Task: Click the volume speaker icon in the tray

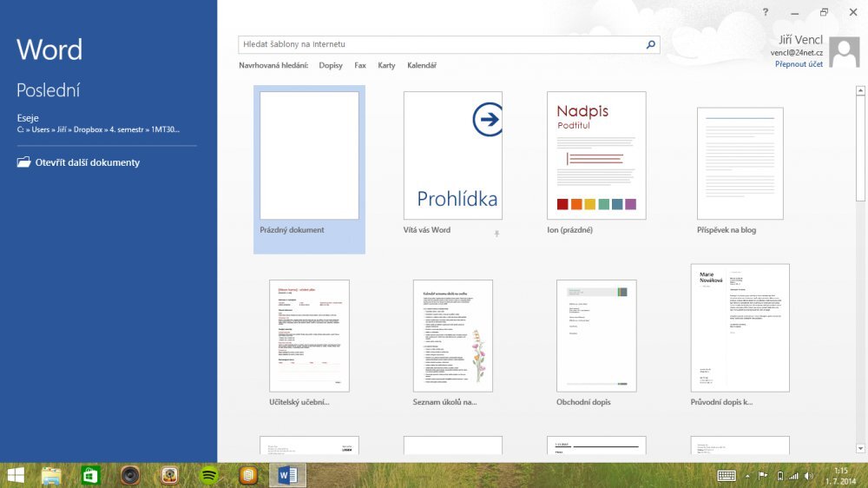Action: click(809, 476)
